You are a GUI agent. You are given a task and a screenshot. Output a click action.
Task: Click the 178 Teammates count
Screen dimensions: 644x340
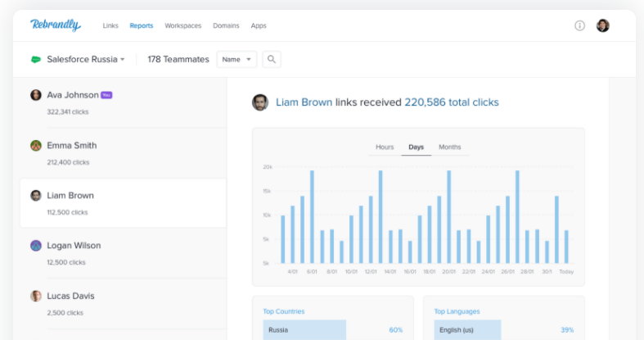pyautogui.click(x=178, y=59)
